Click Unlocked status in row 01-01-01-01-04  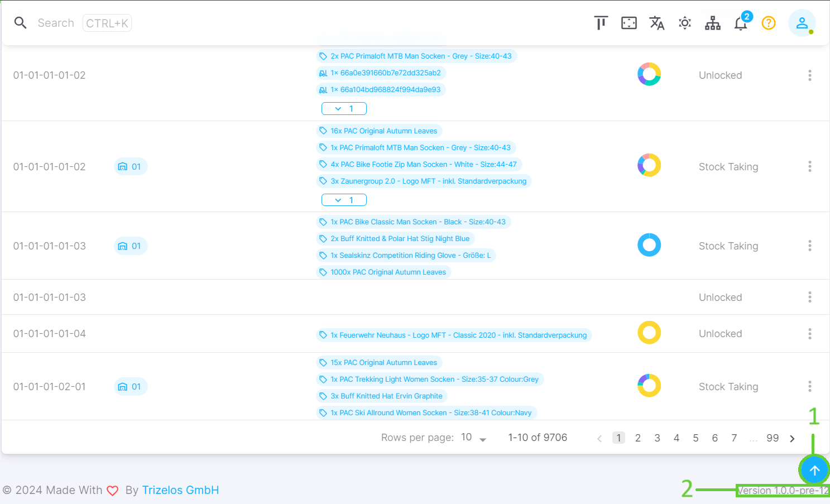[x=721, y=334]
